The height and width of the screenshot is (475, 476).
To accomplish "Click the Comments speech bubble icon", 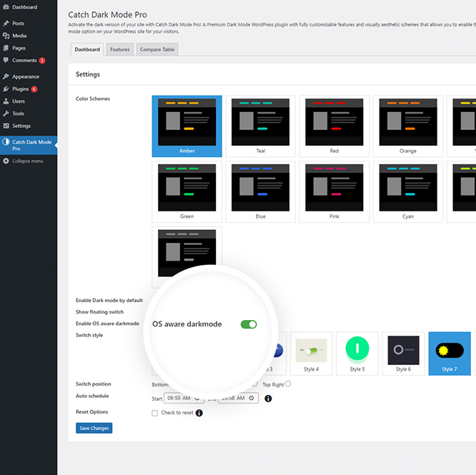I will [x=6, y=60].
